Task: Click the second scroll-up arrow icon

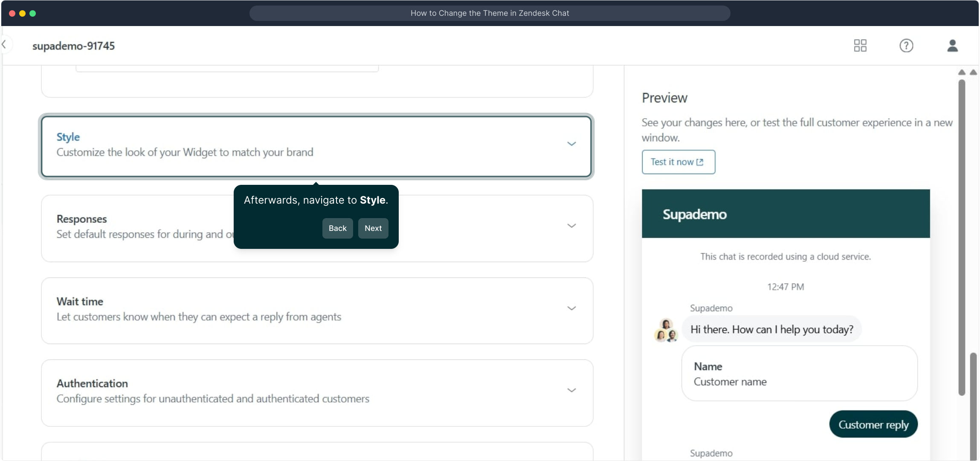Action: point(973,73)
